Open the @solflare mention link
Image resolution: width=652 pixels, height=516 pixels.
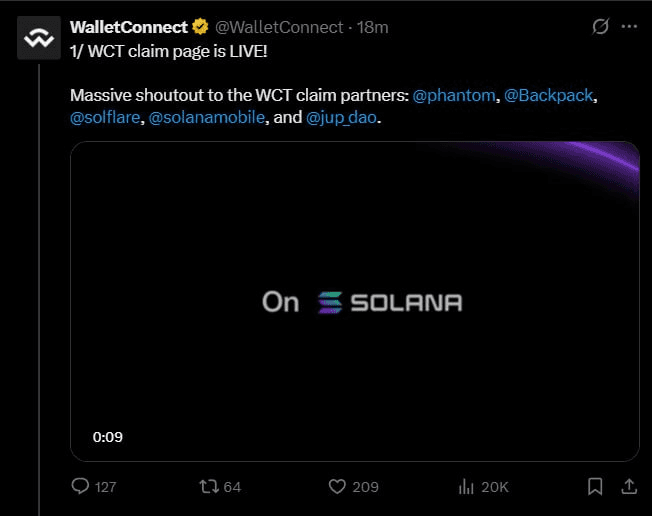coord(105,118)
